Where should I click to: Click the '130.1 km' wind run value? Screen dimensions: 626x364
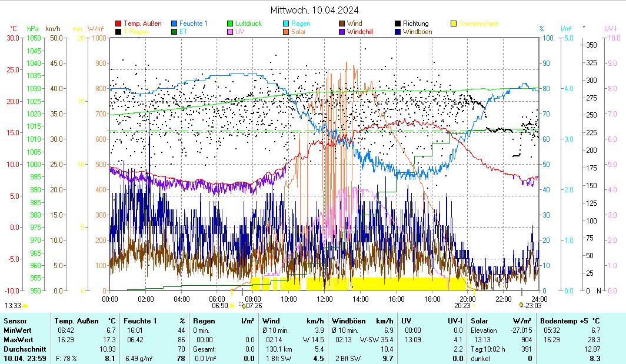pos(279,349)
